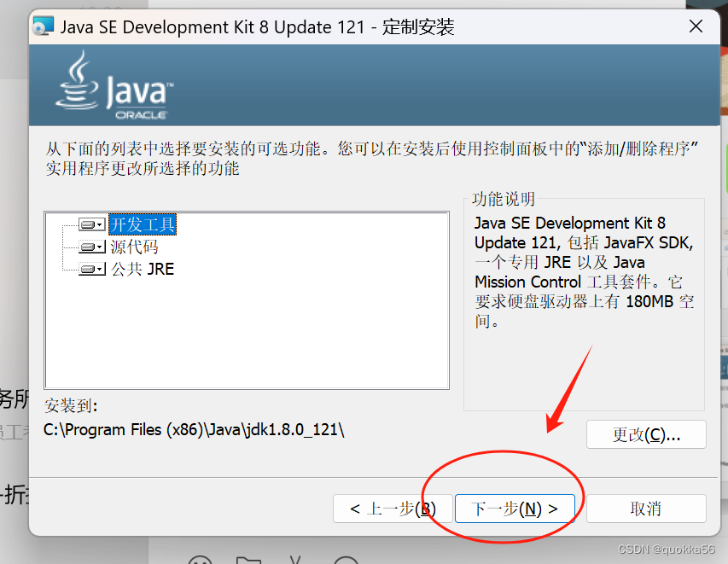The width and height of the screenshot is (728, 564).
Task: Click the 功能说明 description text
Action: click(x=584, y=271)
